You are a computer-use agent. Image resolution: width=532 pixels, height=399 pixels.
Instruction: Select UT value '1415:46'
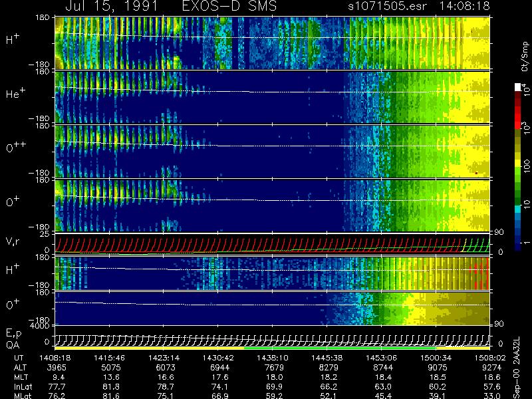click(109, 358)
